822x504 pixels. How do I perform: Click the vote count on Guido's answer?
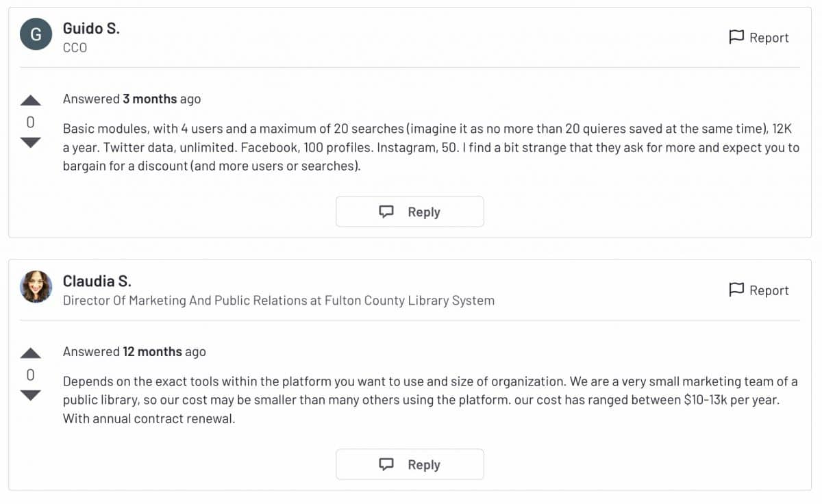coord(31,123)
